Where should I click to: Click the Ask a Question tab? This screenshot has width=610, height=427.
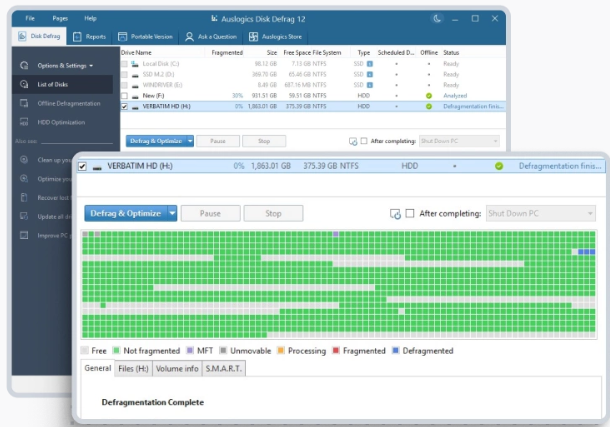211,37
